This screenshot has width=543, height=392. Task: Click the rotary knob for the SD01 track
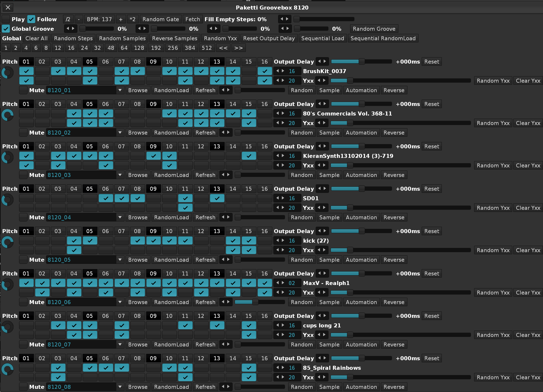coord(7,200)
